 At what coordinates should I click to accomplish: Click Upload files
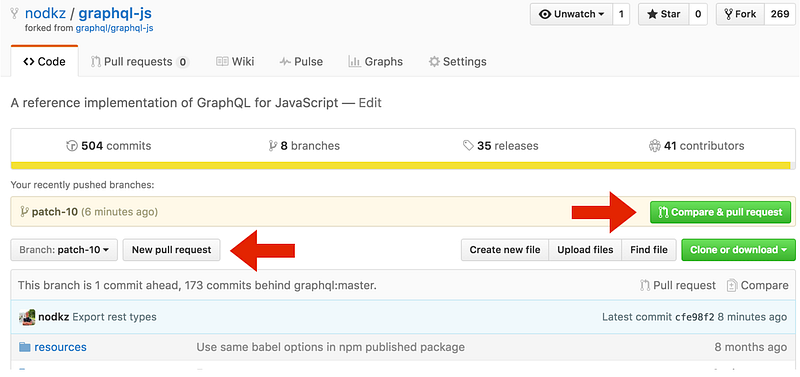tap(585, 250)
